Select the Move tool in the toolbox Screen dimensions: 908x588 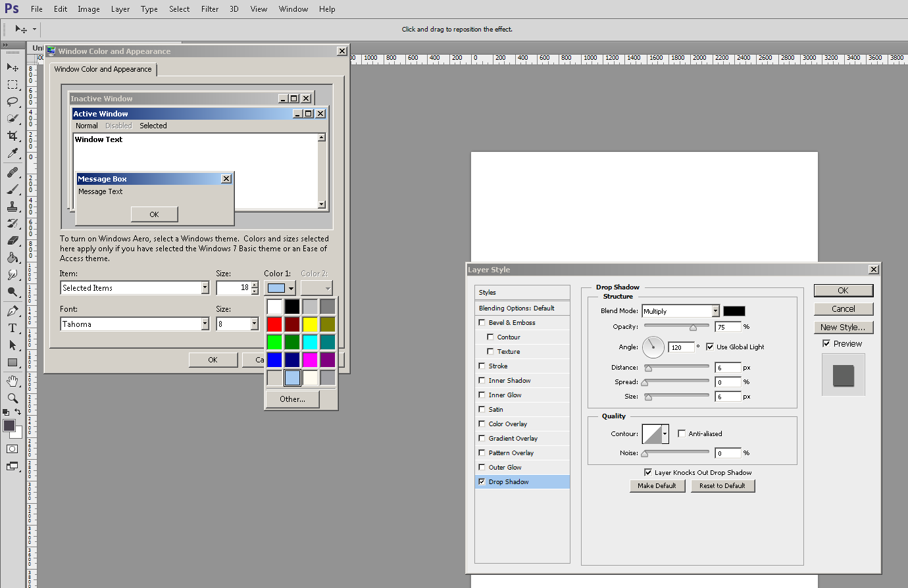coord(13,67)
